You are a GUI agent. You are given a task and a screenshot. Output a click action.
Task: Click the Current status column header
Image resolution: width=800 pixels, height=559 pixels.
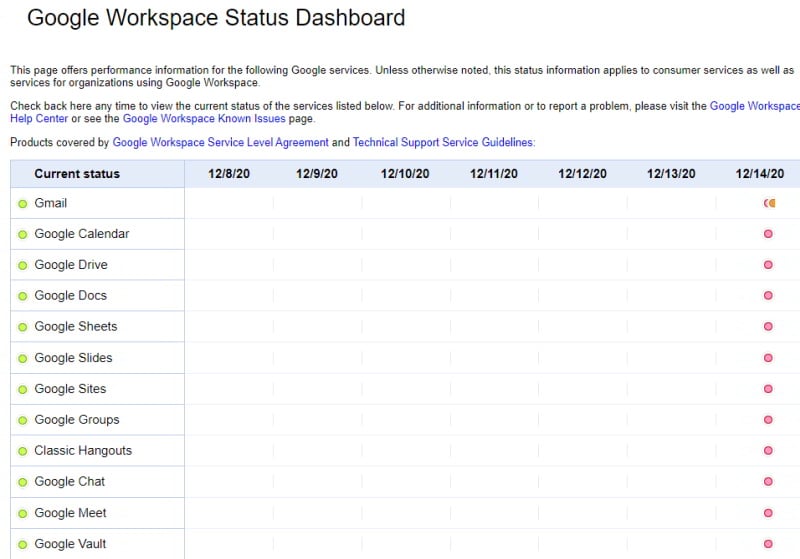click(x=77, y=174)
